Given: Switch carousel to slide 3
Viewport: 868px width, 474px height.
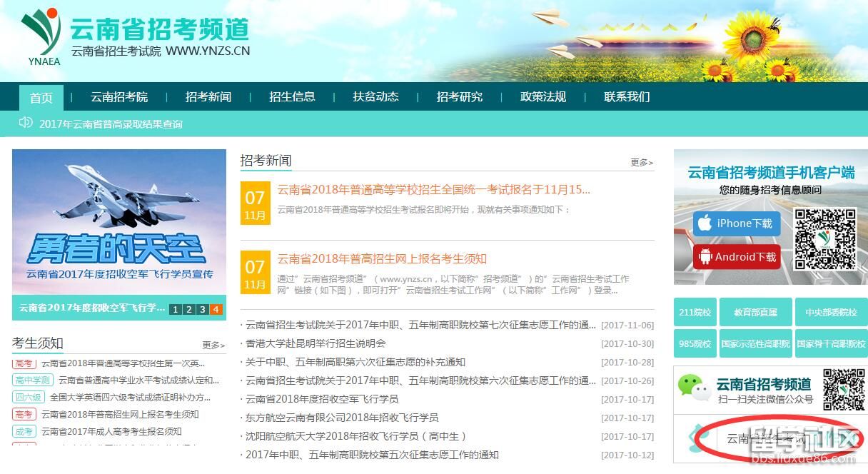Looking at the screenshot, I should pos(202,309).
